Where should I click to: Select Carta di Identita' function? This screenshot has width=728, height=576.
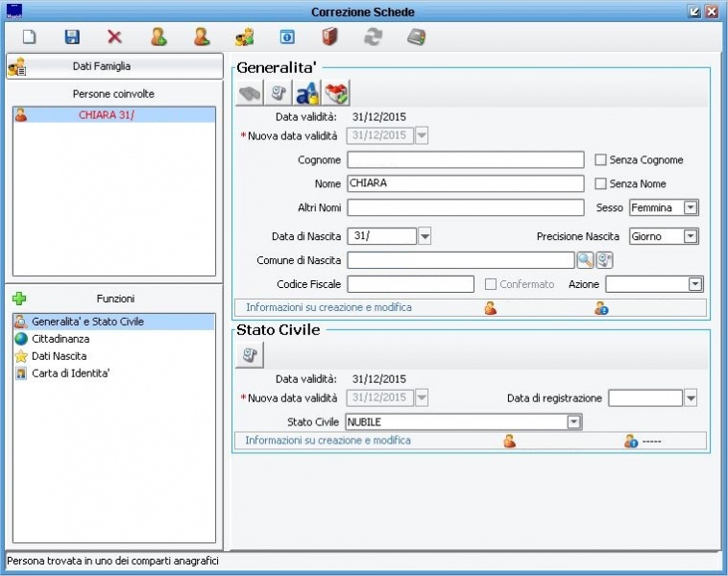pos(70,372)
